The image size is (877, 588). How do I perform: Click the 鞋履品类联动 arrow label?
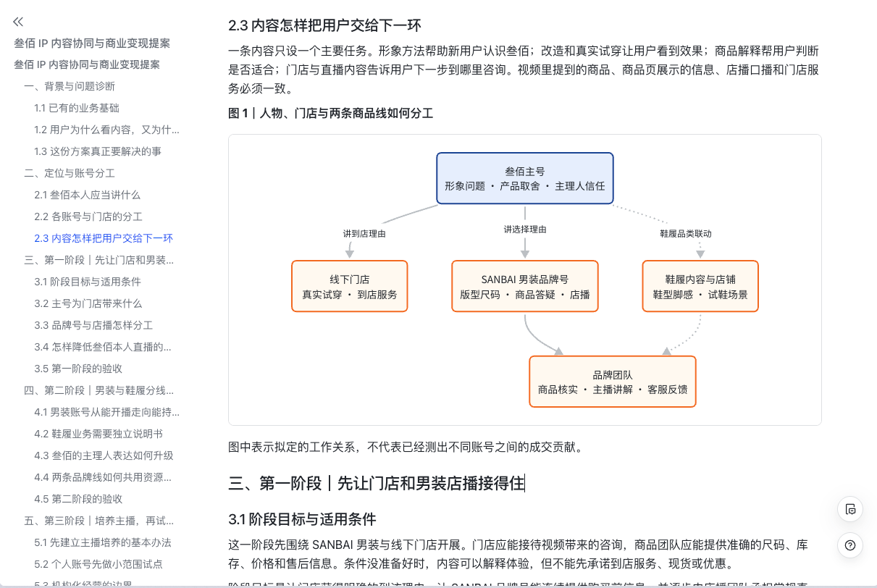click(x=686, y=234)
